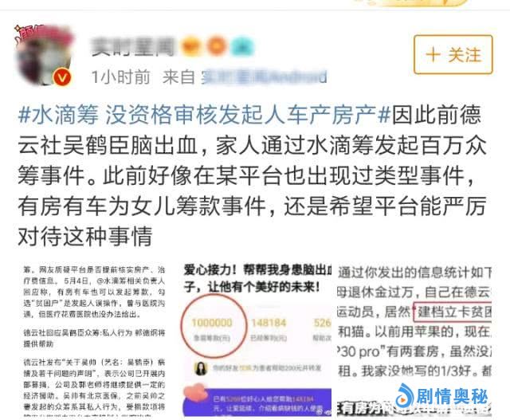The height and width of the screenshot is (420, 510).
Task: Click the orange verified V badge
Action: 62,78
